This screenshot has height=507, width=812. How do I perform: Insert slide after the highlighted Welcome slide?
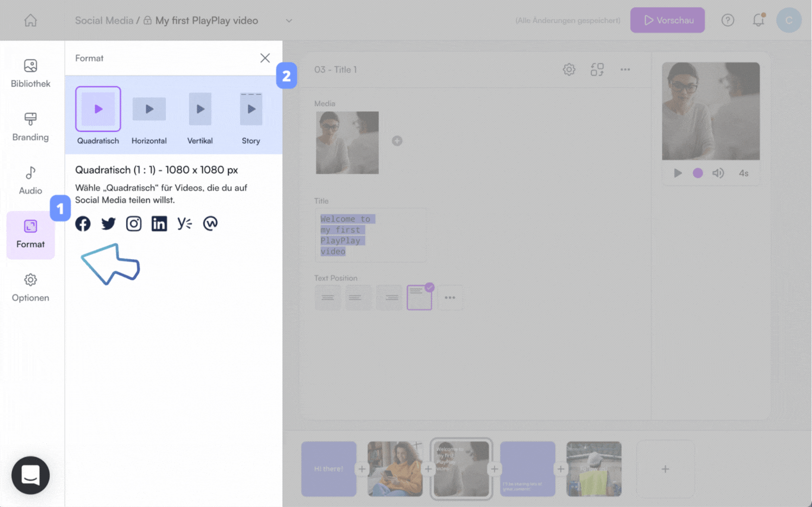click(495, 469)
